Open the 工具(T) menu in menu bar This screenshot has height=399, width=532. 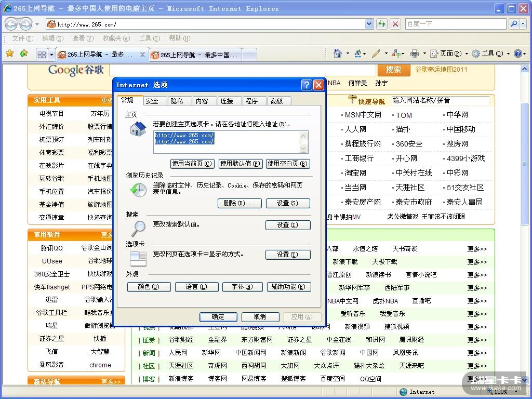point(149,38)
